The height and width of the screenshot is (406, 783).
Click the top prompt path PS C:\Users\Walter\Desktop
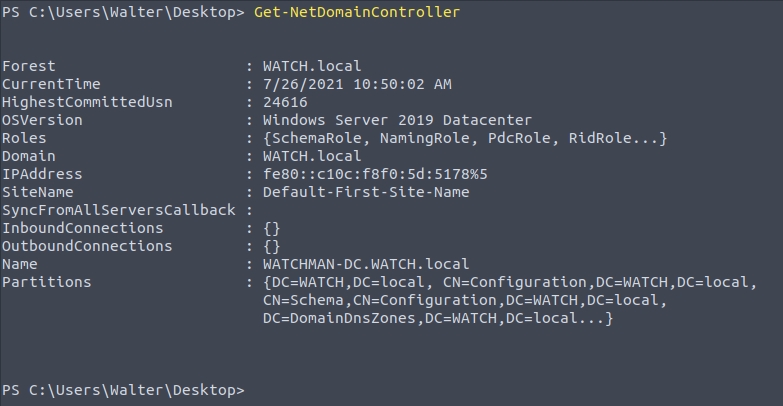click(x=120, y=12)
